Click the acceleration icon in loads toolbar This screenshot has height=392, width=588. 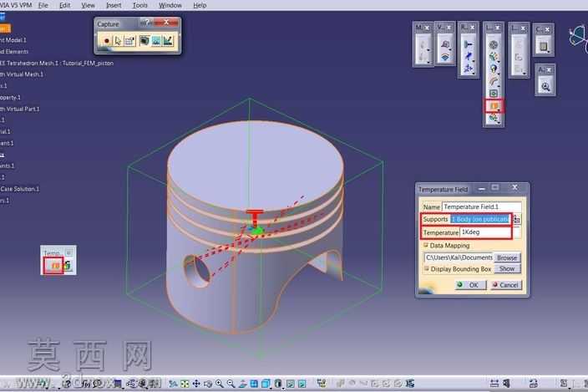tap(493, 69)
